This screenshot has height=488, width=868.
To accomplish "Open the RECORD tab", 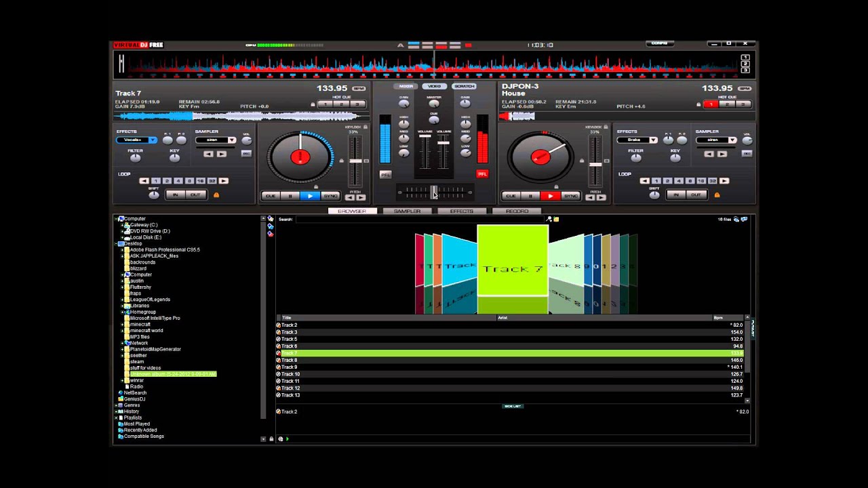I will (517, 211).
